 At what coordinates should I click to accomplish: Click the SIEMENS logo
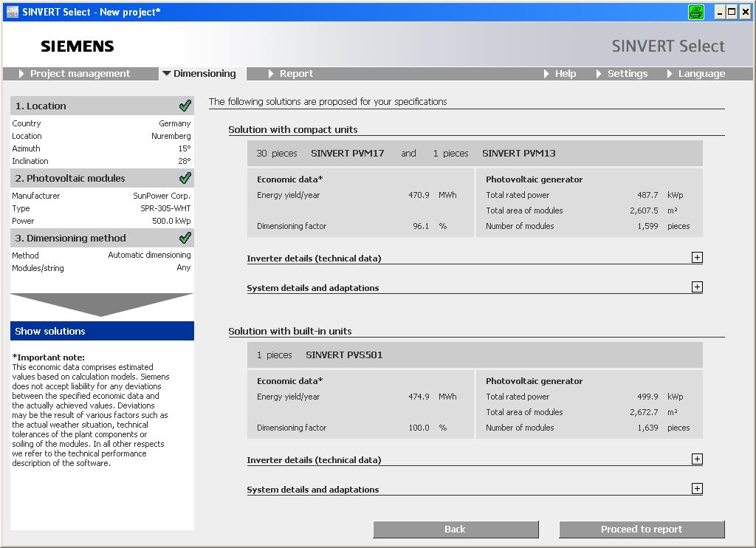point(78,47)
